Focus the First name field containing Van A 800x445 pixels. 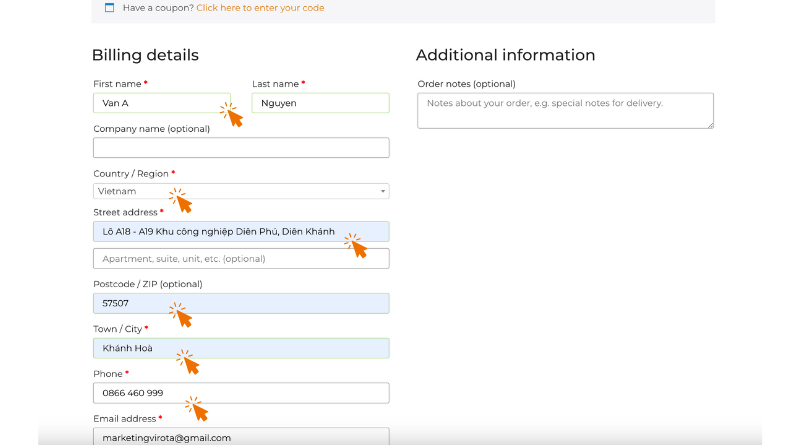tap(162, 103)
